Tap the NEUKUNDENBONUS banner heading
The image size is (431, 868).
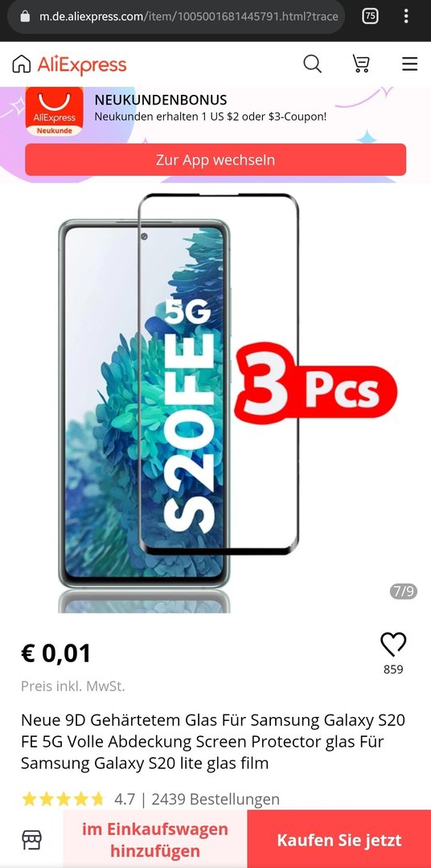point(161,100)
